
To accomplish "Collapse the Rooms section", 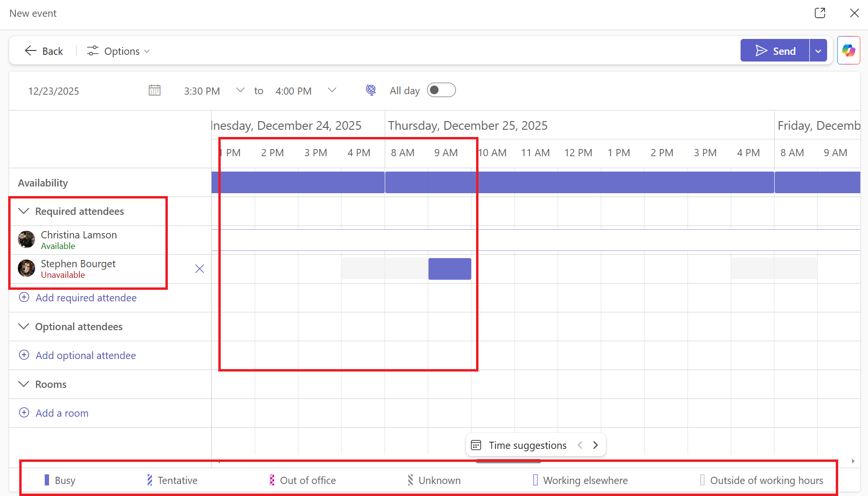I will [x=24, y=384].
